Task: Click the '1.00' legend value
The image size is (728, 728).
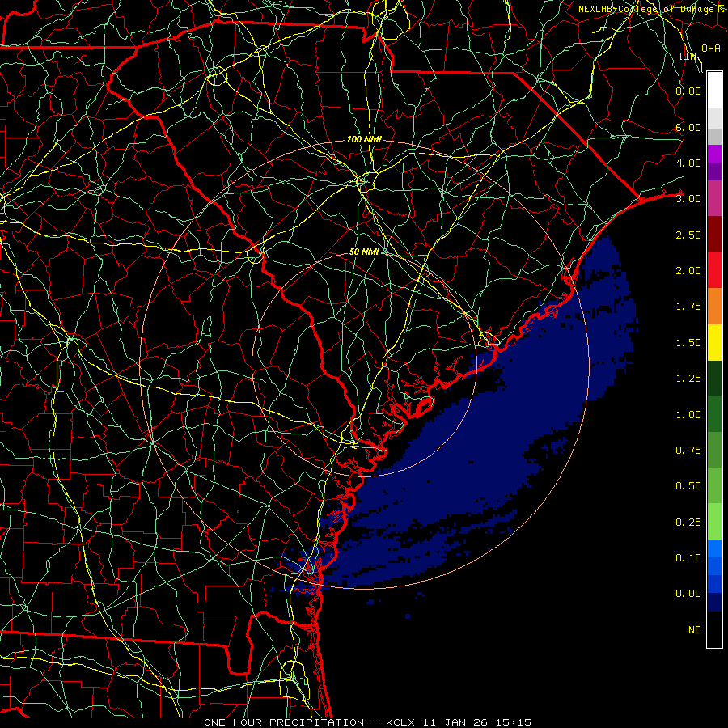Action: 688,415
